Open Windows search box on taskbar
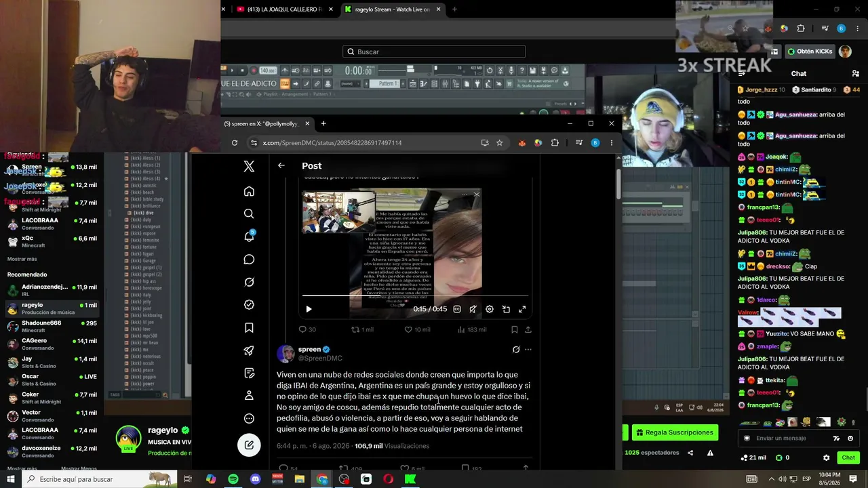Screen dimensions: 868x488 99,479
